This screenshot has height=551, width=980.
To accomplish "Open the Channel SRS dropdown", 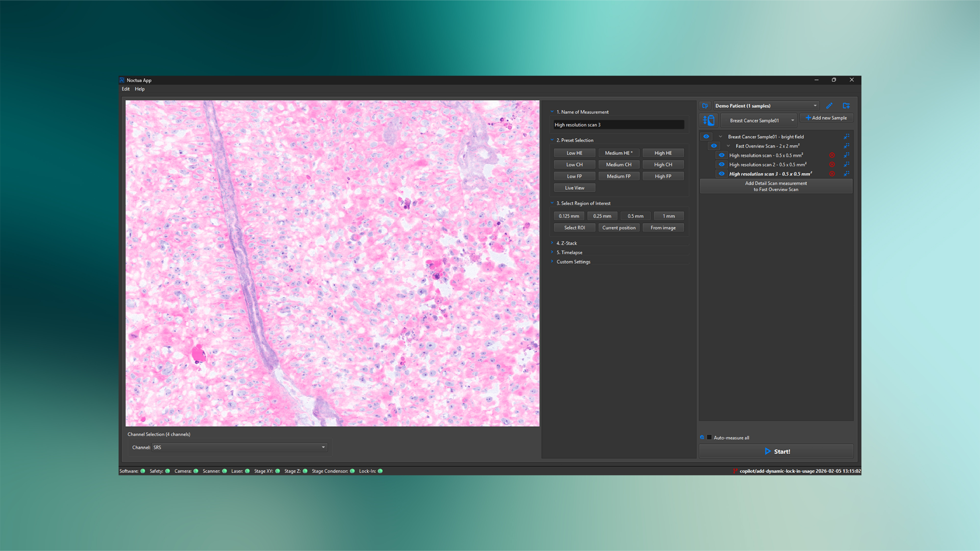I will pyautogui.click(x=239, y=447).
